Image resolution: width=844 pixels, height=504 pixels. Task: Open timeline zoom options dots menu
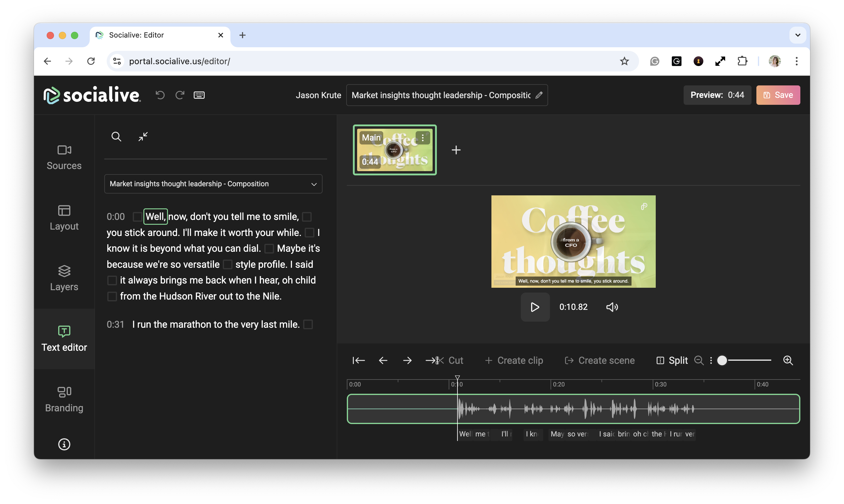click(x=711, y=360)
